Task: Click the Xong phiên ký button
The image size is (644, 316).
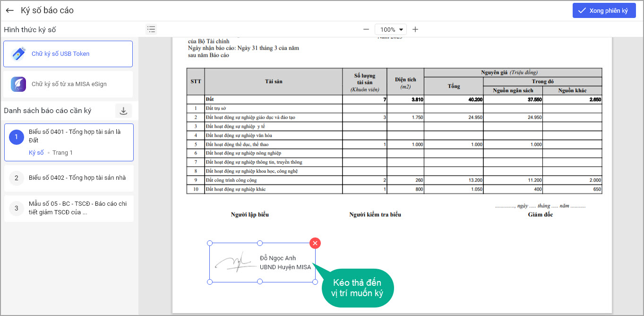Action: (604, 10)
